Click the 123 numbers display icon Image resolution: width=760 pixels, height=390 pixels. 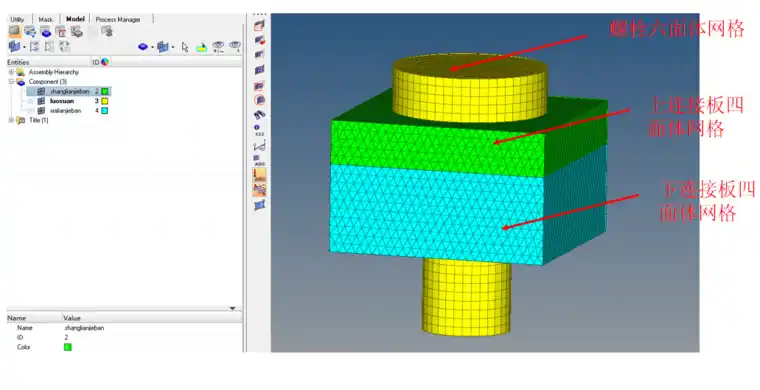coord(259,130)
